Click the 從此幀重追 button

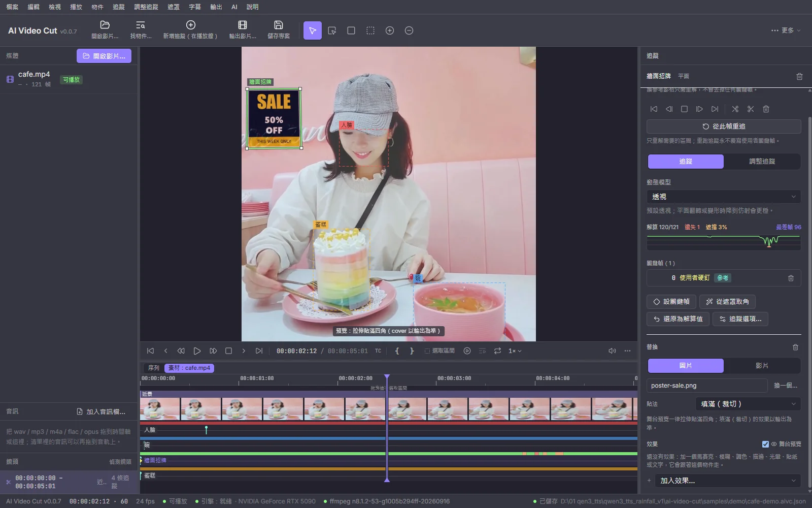click(724, 126)
